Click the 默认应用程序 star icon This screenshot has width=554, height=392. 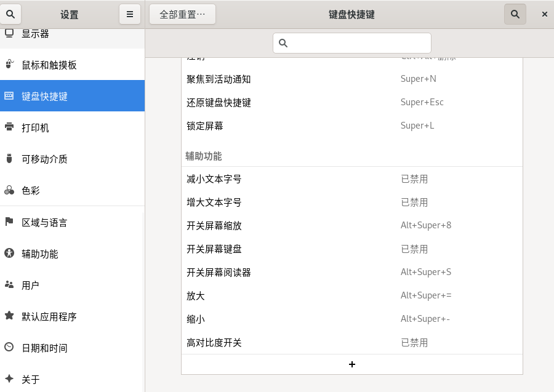pos(9,316)
